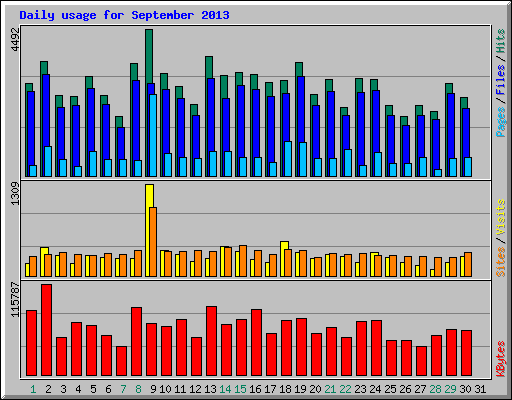
Task: Click day 1 on the x-axis
Action: tap(33, 389)
